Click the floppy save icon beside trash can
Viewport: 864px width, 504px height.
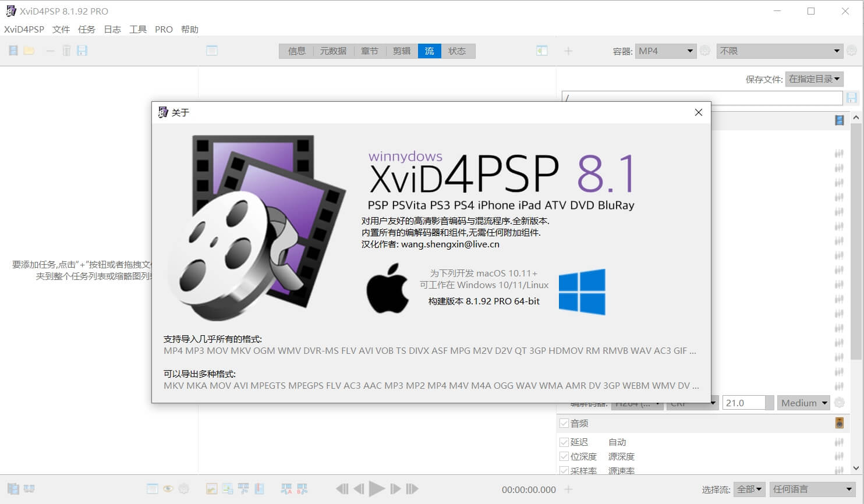coord(82,51)
